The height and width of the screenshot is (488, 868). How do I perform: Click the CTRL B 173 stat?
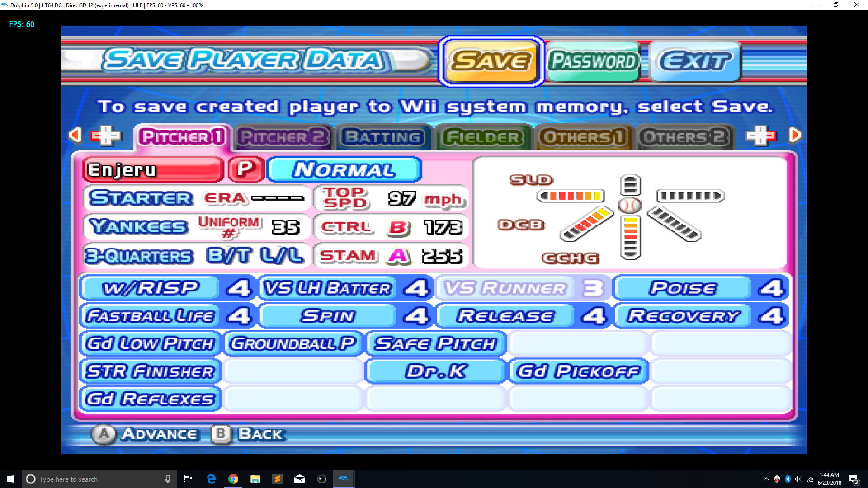point(391,227)
